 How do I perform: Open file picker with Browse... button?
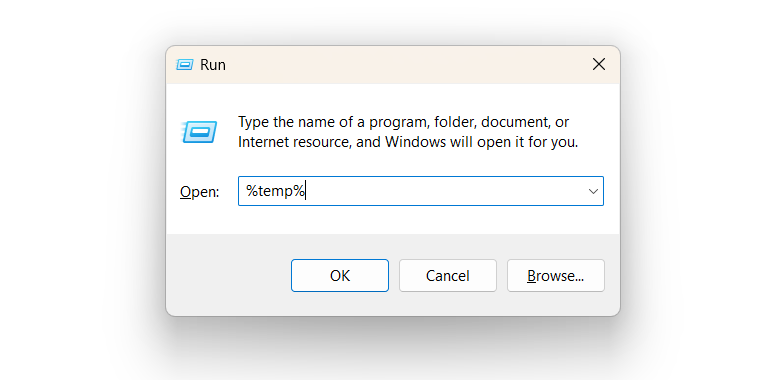pos(556,275)
